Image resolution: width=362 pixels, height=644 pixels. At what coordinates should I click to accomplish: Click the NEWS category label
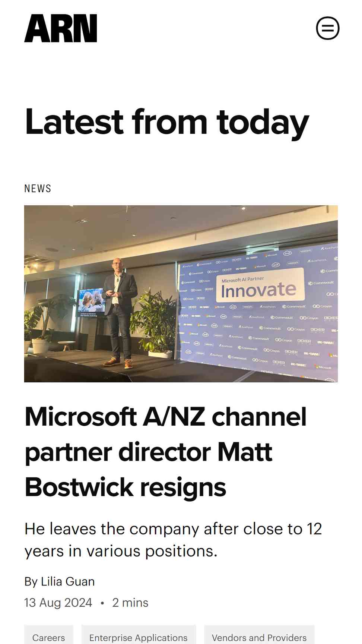click(x=38, y=189)
